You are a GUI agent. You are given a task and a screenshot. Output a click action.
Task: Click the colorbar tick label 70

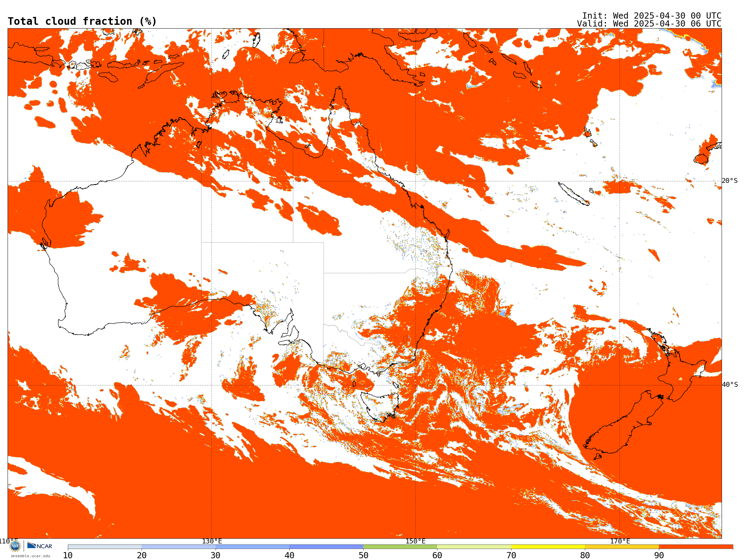point(511,556)
